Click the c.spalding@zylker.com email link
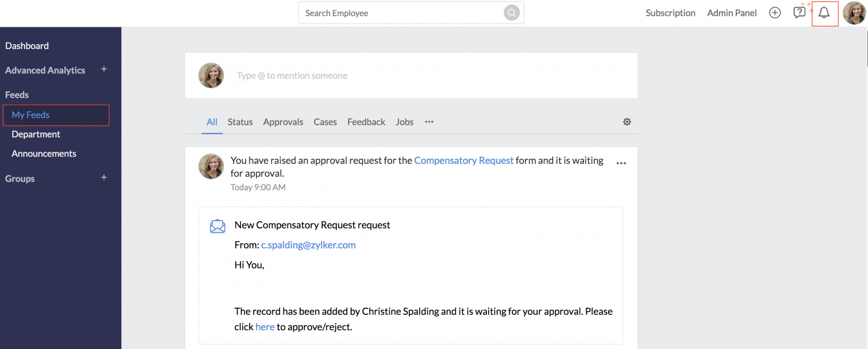The height and width of the screenshot is (349, 868). click(308, 245)
